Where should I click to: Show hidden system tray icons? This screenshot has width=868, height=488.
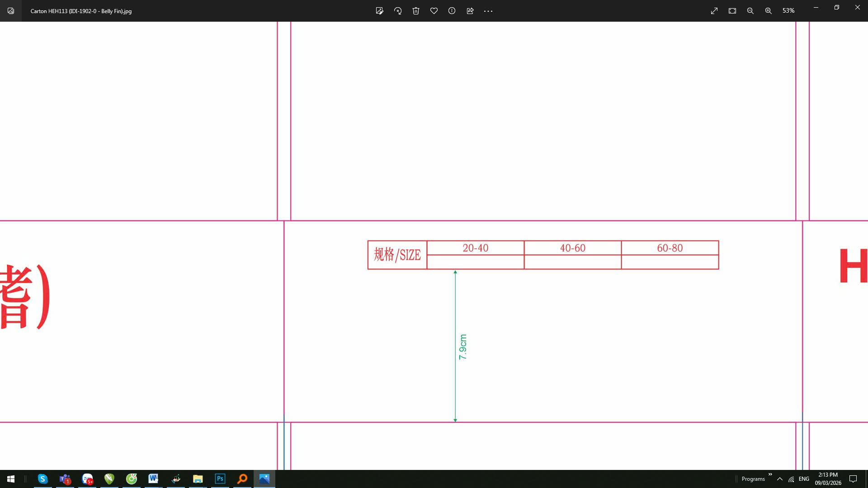(780, 479)
